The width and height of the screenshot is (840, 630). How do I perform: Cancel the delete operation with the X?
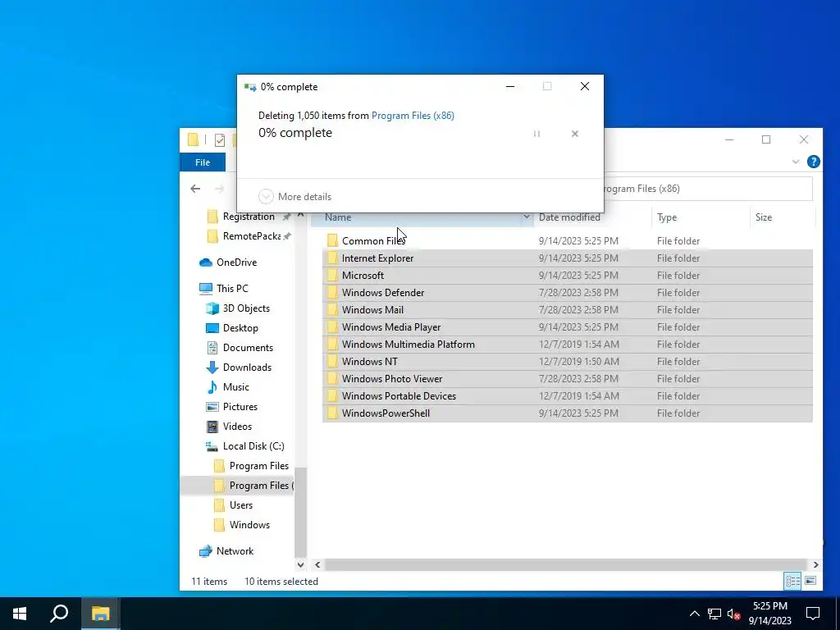tap(575, 134)
